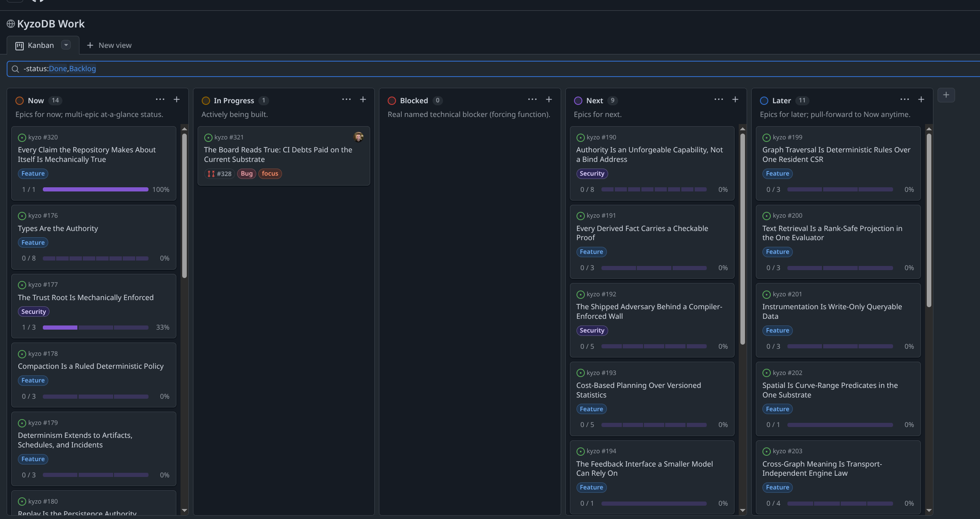
Task: Click the Now column item count 14
Action: [x=55, y=100]
